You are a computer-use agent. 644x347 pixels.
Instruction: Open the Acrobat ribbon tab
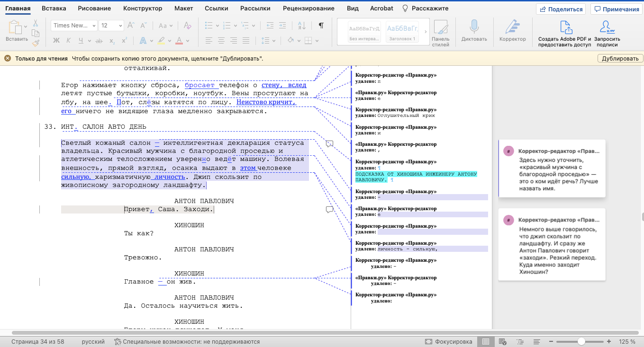click(x=381, y=9)
